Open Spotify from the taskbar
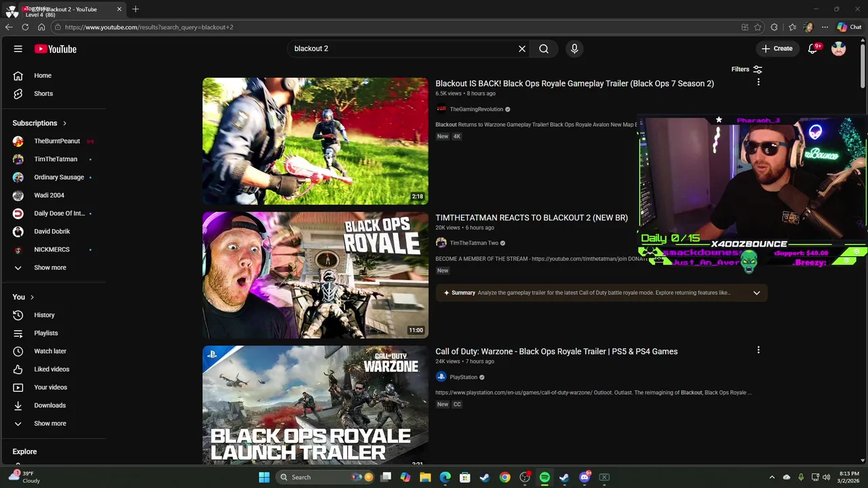The width and height of the screenshot is (868, 488). pyautogui.click(x=545, y=477)
